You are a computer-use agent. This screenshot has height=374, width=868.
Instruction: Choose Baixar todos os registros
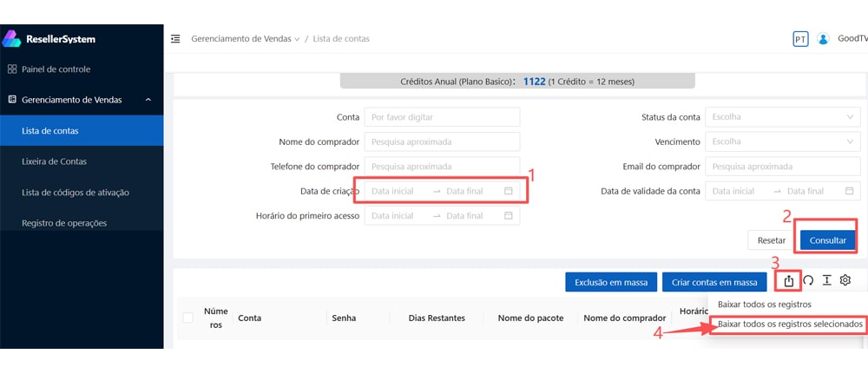point(764,305)
